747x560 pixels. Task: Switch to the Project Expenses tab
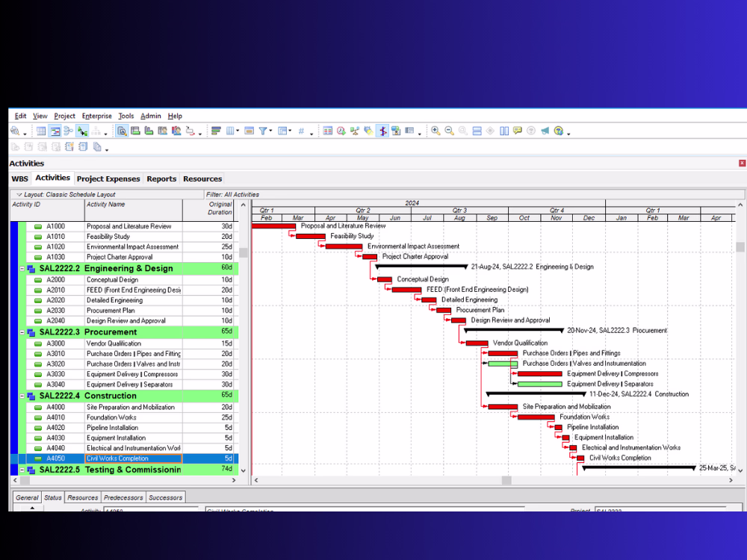pyautogui.click(x=108, y=178)
